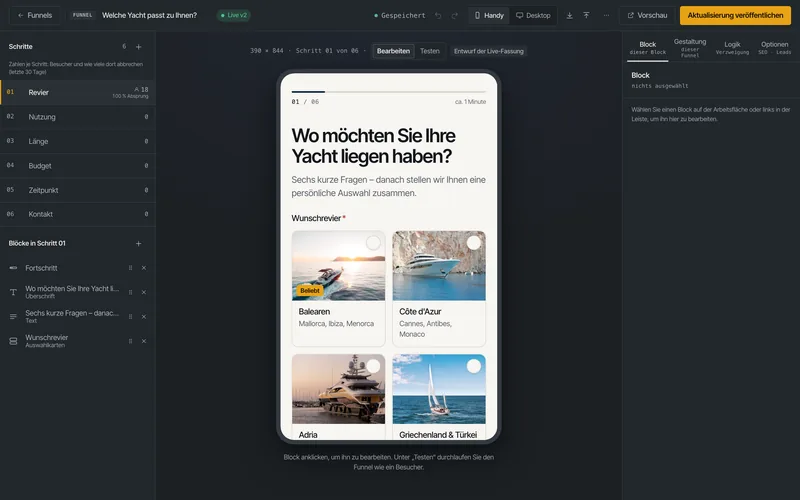Click the heading T icon
This screenshot has width=800, height=500.
point(13,292)
